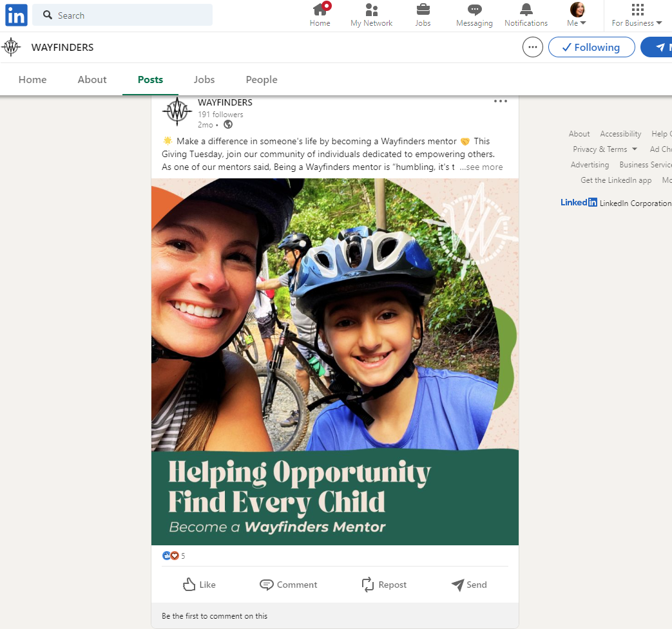Open the circled three-dot page options button
This screenshot has height=629, width=672.
click(533, 47)
